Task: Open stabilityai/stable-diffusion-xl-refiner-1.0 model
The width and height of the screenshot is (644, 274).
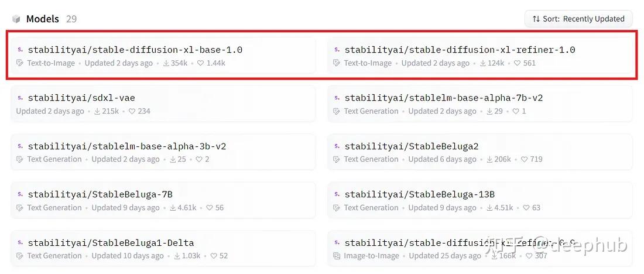Action: (x=460, y=50)
